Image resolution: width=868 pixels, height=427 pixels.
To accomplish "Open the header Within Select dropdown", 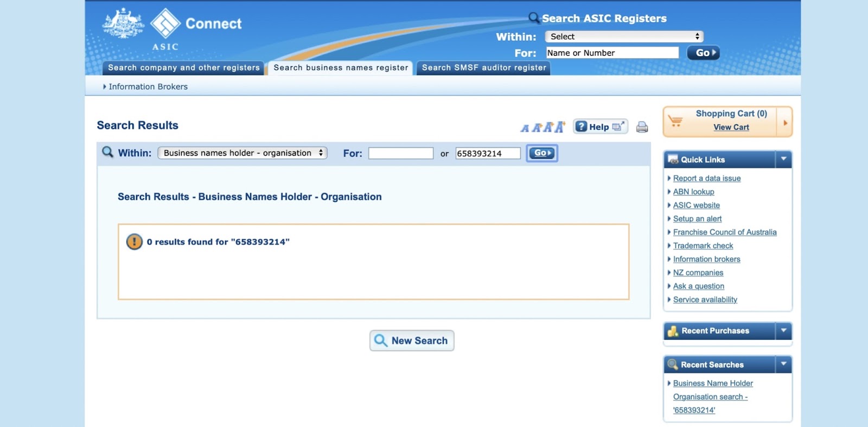I will tap(624, 36).
